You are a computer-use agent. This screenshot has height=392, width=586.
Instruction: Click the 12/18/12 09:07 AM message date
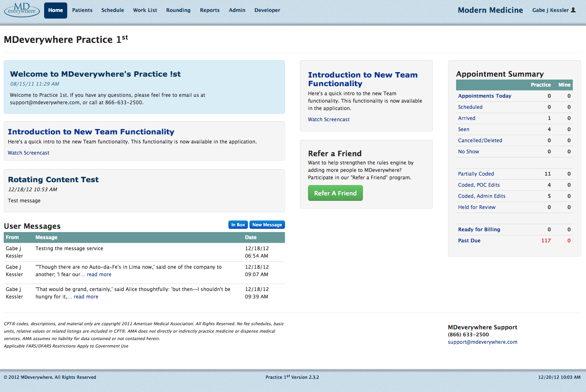pyautogui.click(x=257, y=271)
